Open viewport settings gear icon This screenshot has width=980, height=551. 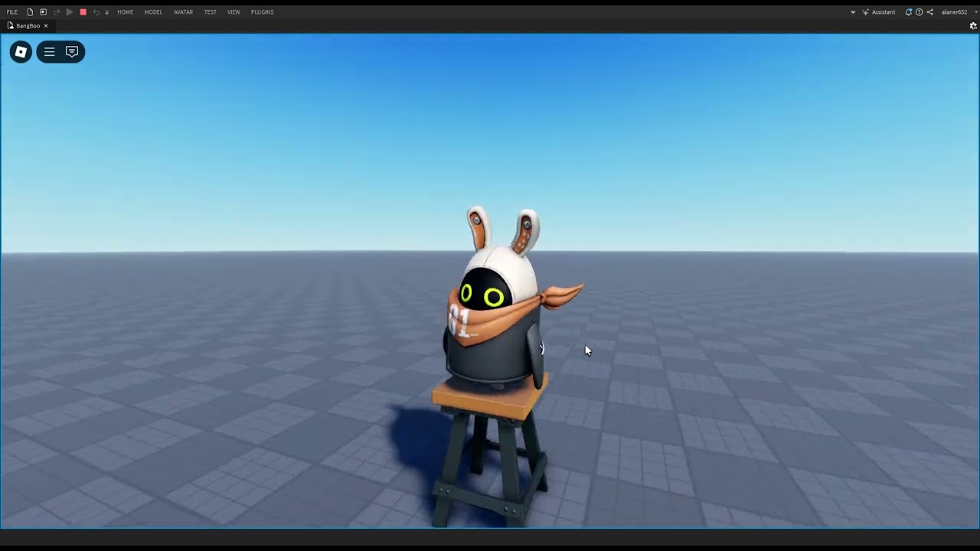pos(973,26)
